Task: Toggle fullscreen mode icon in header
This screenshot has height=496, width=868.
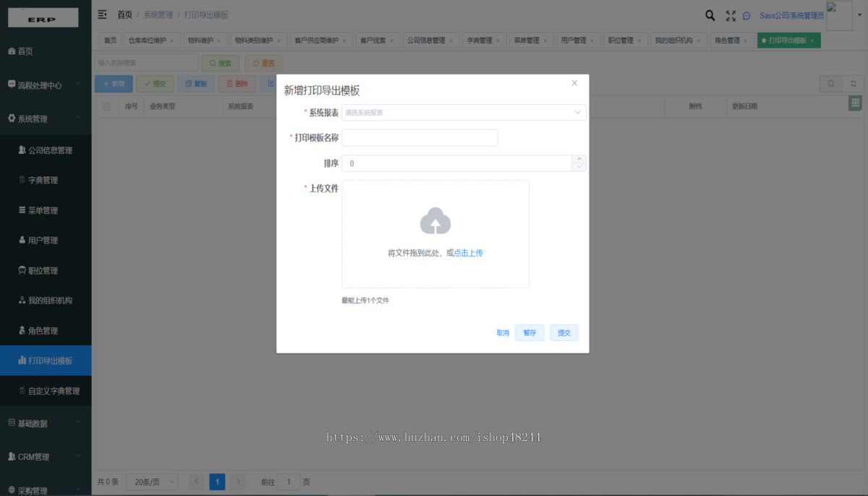Action: click(731, 15)
